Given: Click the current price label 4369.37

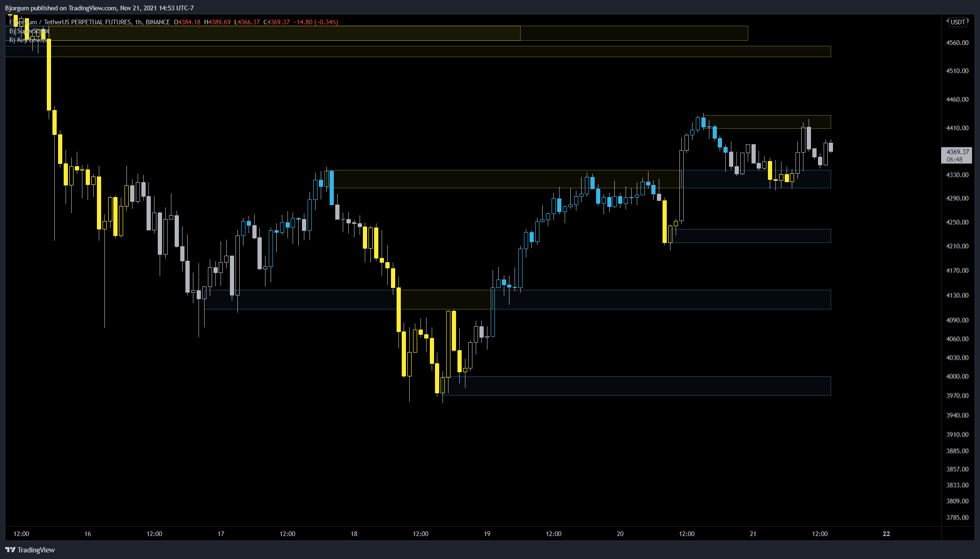Looking at the screenshot, I should [x=957, y=155].
